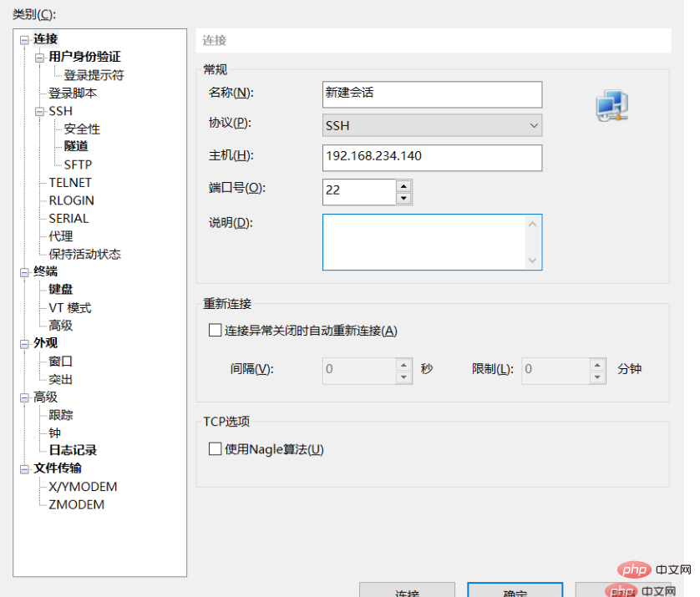Select the SERIAL tree item
The height and width of the screenshot is (597, 700).
pyautogui.click(x=68, y=218)
